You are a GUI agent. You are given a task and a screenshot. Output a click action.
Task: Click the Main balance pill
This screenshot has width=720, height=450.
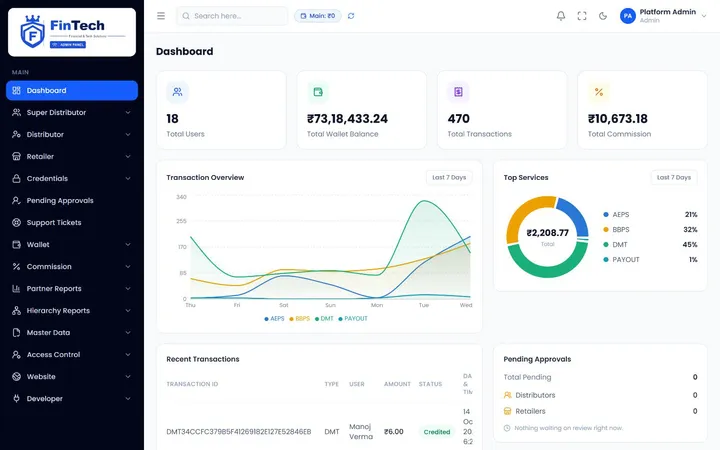[x=318, y=16]
